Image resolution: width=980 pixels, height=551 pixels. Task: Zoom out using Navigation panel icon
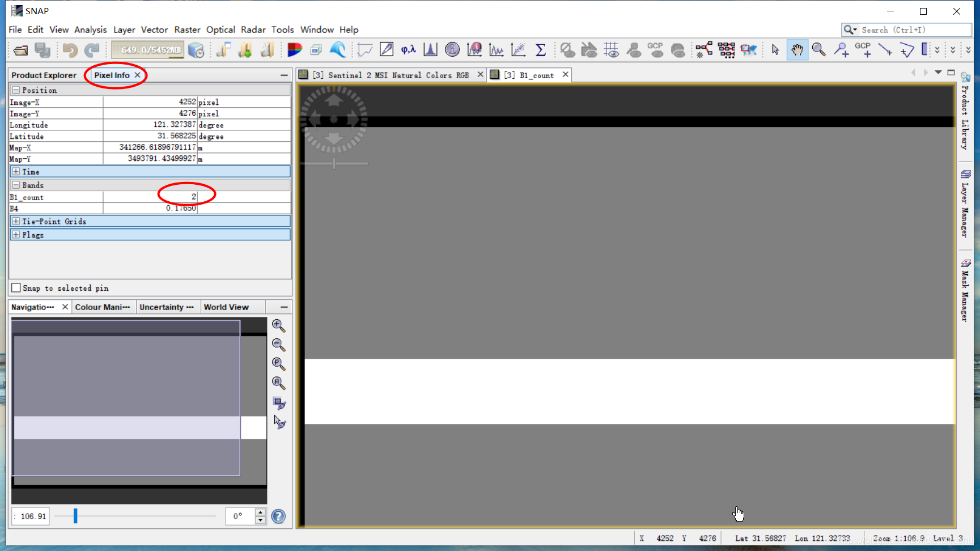(278, 345)
